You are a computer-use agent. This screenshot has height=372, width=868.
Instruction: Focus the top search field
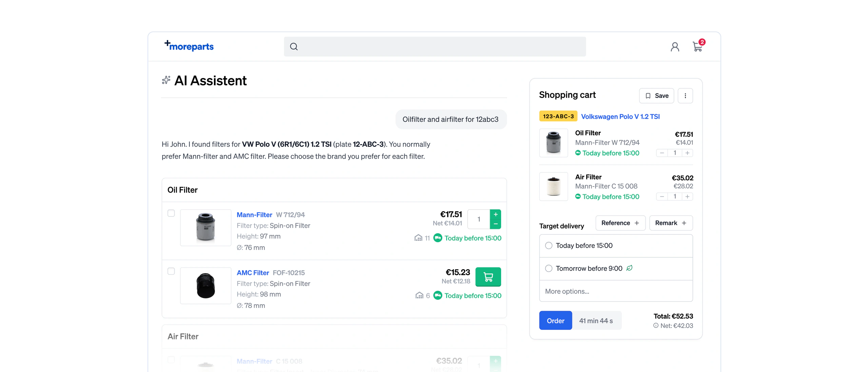435,47
